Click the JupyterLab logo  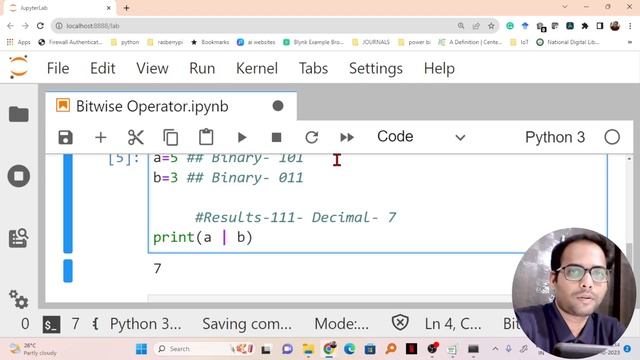(19, 68)
